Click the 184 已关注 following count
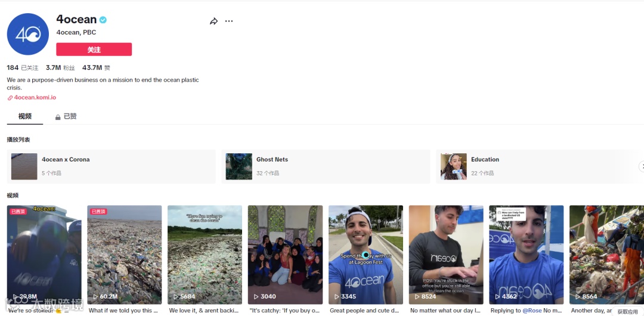The height and width of the screenshot is (316, 644). point(23,68)
